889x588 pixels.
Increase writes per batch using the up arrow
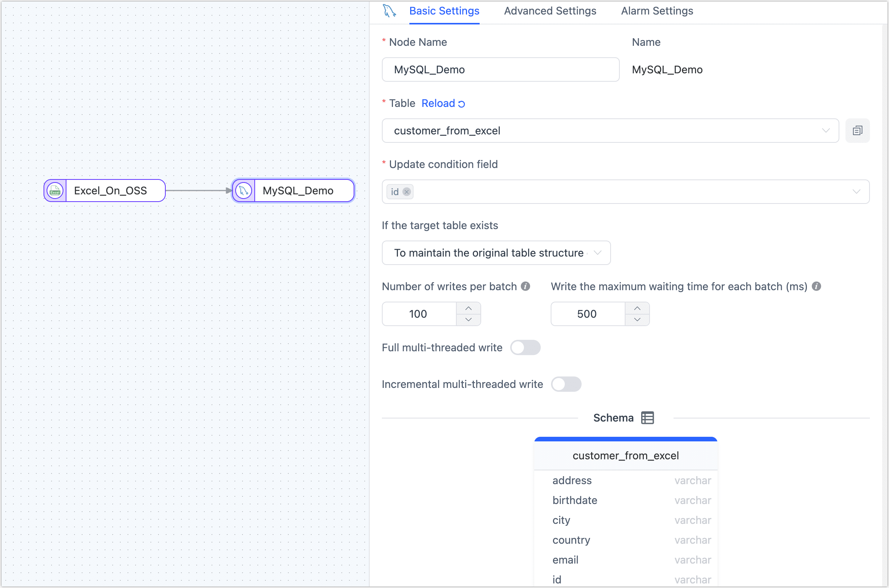click(469, 308)
